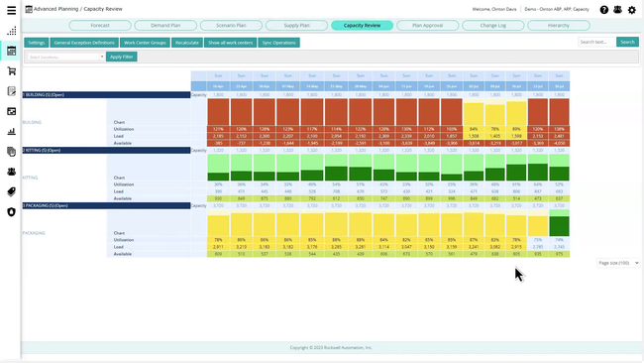This screenshot has width=644, height=363.
Task: Click the Advanced Planning title icon
Action: 29,9
